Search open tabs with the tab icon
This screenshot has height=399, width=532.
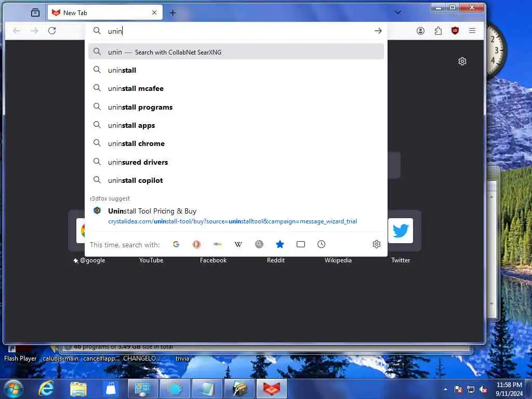(301, 244)
